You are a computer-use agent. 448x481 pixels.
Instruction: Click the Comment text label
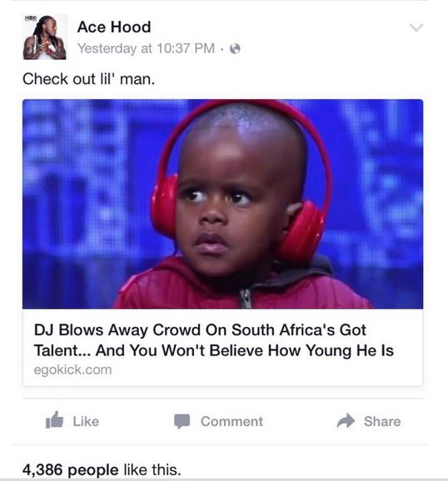pyautogui.click(x=231, y=421)
